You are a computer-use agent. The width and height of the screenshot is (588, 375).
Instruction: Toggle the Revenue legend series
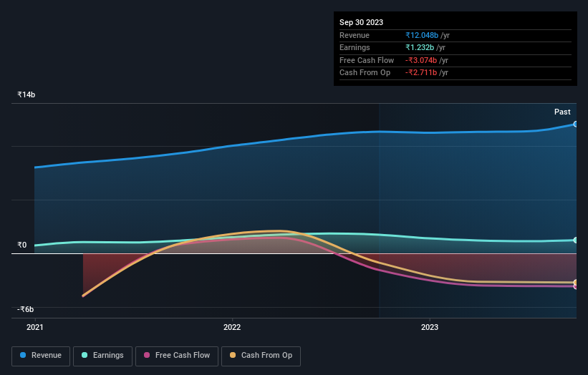[41, 356]
